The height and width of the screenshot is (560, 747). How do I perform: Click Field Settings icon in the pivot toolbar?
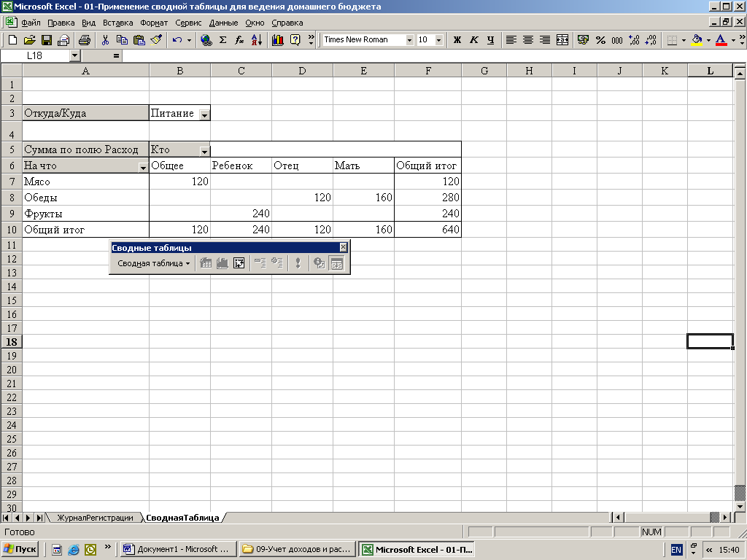point(320,263)
